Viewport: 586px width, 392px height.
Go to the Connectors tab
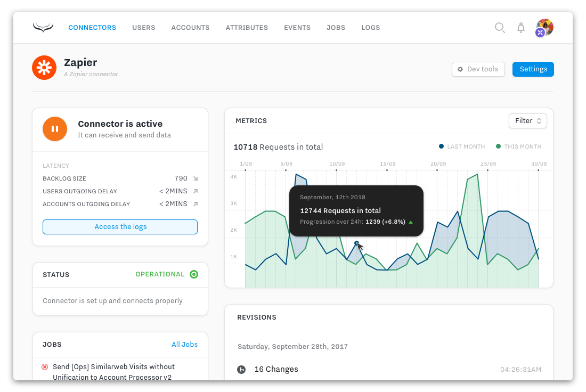pos(92,28)
